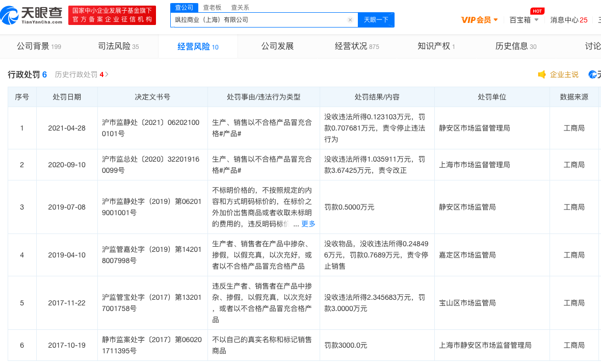Image resolution: width=601 pixels, height=364 pixels.
Task: Switch to the 查老板 search tab
Action: click(x=212, y=7)
